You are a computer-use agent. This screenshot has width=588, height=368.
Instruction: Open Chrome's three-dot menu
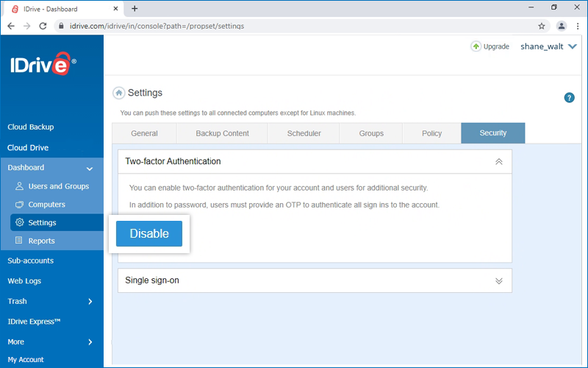(x=578, y=26)
